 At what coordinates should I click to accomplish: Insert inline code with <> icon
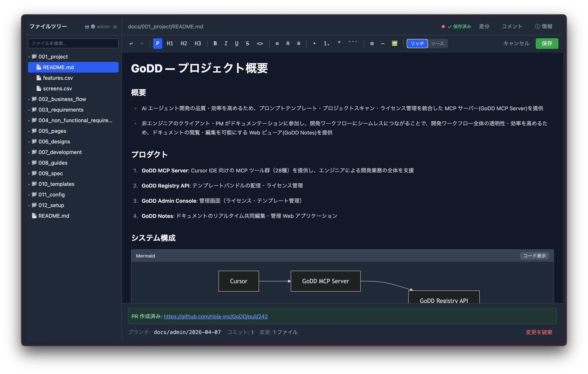click(260, 44)
